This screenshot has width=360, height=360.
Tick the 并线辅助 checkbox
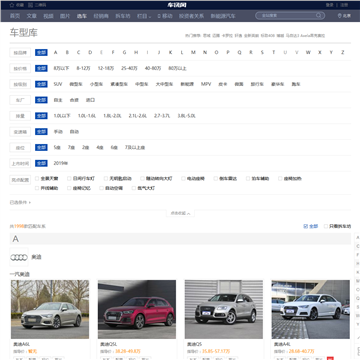(x=37, y=188)
